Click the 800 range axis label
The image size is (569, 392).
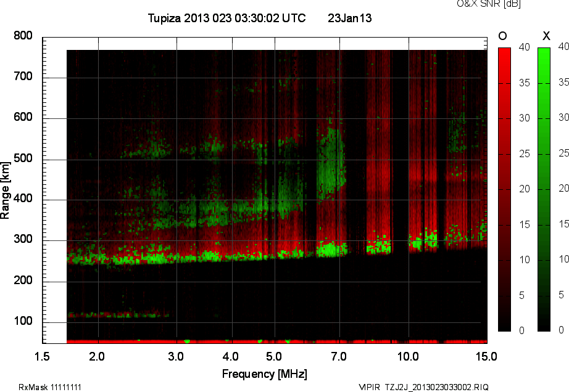[23, 36]
